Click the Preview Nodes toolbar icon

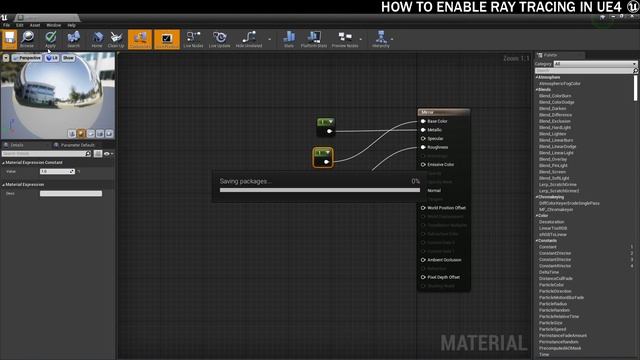(345, 39)
